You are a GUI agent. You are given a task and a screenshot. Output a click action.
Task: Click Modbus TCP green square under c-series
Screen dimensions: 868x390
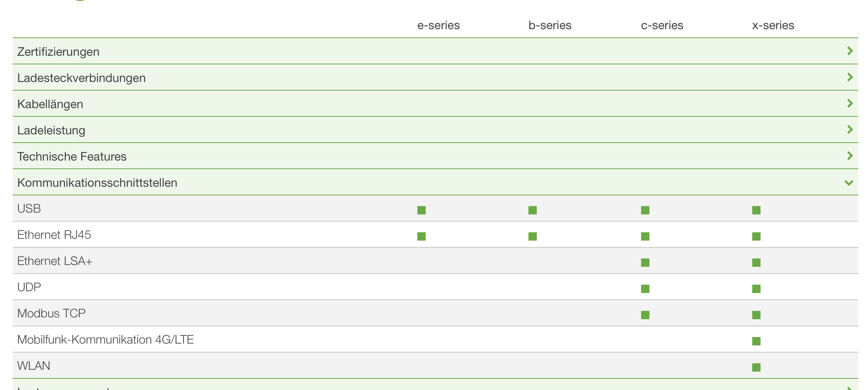click(645, 315)
